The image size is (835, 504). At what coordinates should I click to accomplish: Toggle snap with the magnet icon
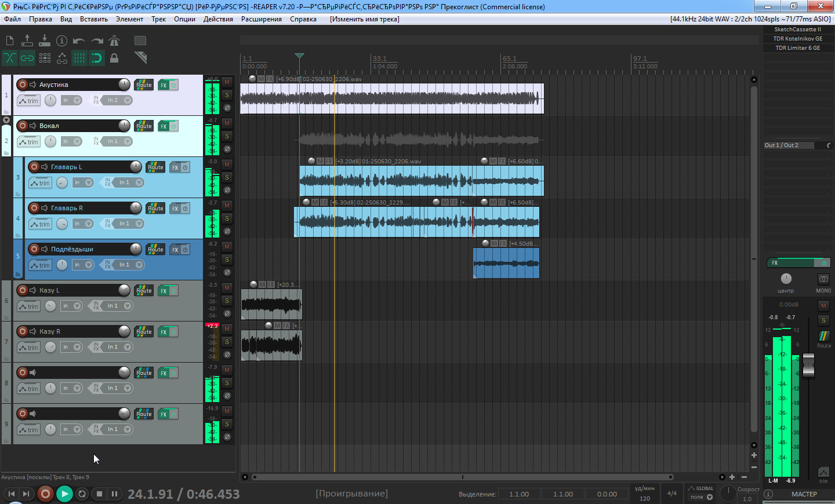click(x=97, y=58)
